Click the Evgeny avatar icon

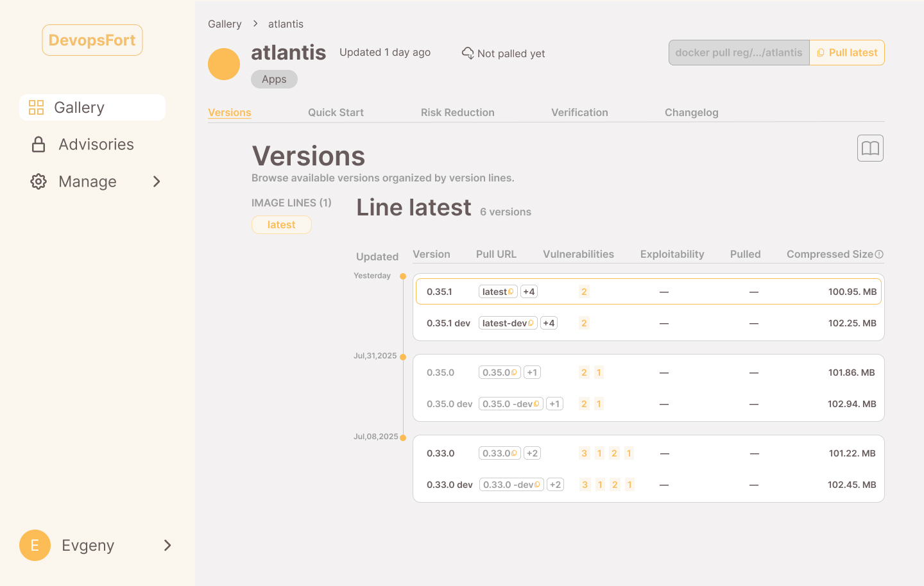click(35, 545)
